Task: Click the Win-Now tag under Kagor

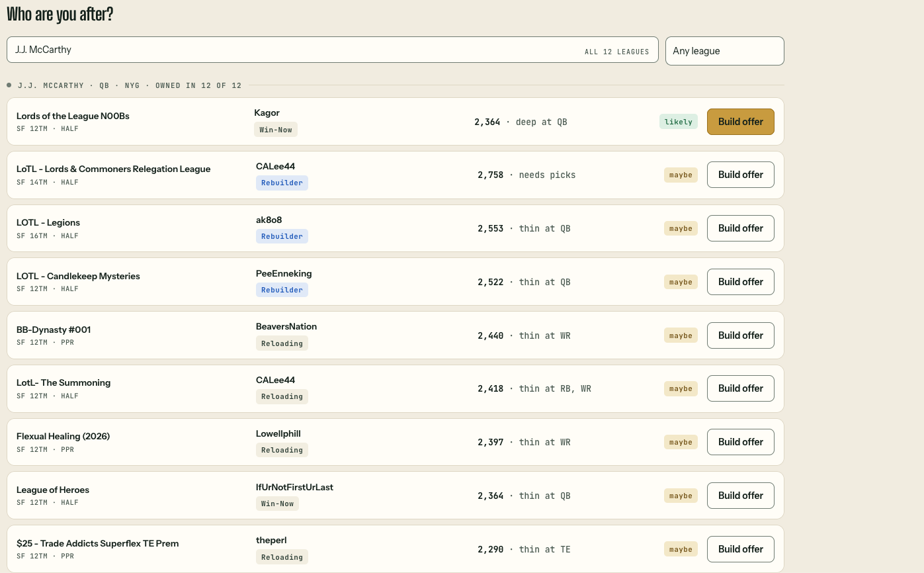Action: point(276,130)
